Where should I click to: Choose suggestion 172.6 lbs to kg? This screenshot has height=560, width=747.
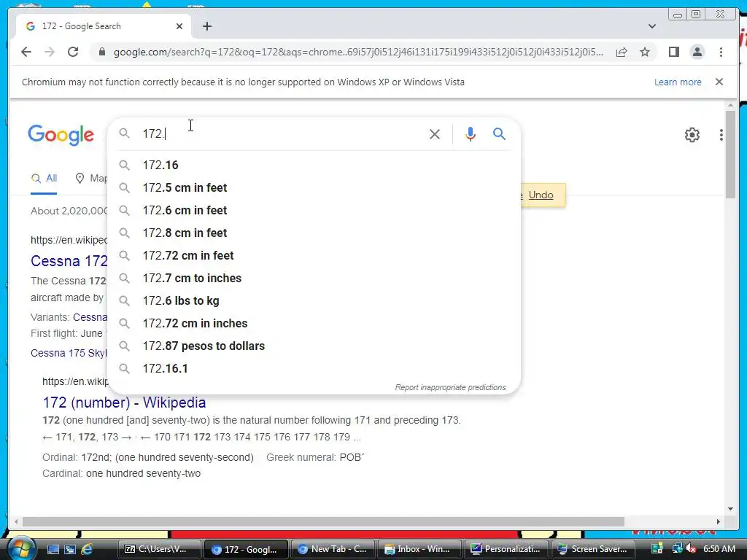point(314,301)
